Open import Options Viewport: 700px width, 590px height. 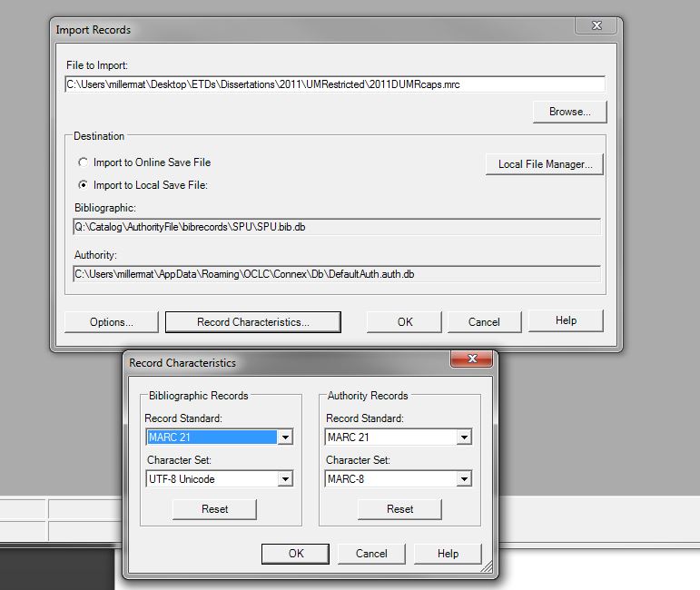(111, 322)
